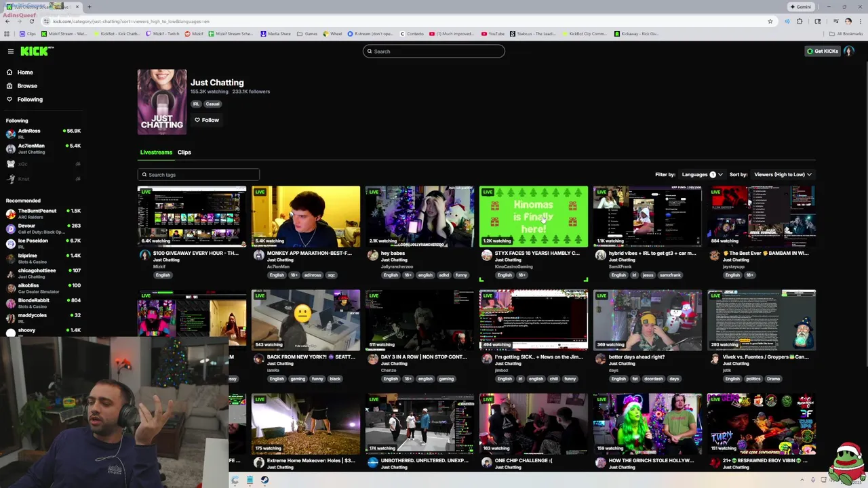Click the Get KICKs button
868x488 pixels.
(x=823, y=51)
